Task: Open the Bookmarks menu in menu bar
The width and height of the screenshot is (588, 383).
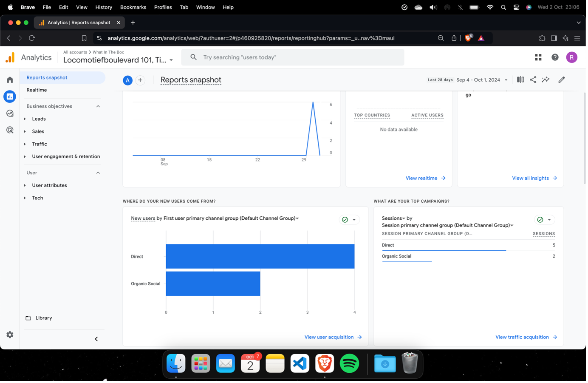Action: pyautogui.click(x=133, y=7)
